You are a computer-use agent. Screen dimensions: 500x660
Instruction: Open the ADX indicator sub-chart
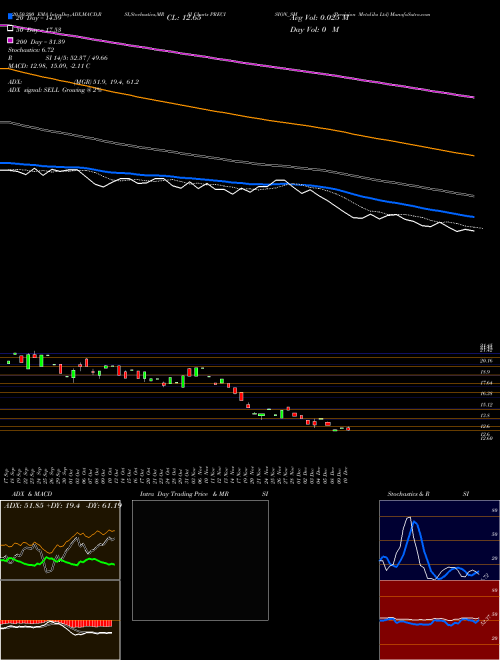click(x=60, y=540)
